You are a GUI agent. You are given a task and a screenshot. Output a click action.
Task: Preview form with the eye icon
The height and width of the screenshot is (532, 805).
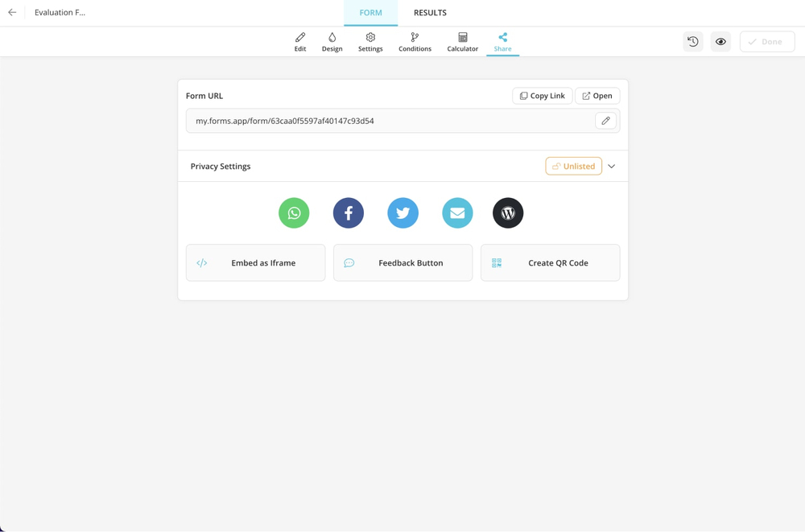720,42
